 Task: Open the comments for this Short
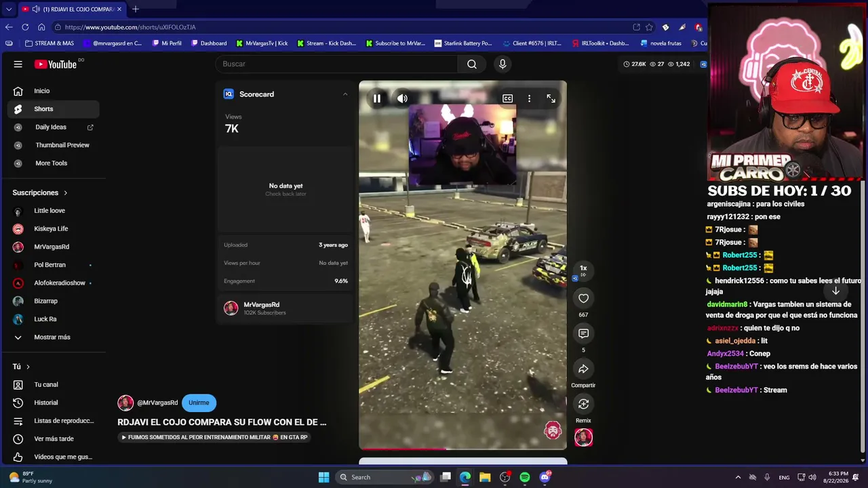coord(583,333)
